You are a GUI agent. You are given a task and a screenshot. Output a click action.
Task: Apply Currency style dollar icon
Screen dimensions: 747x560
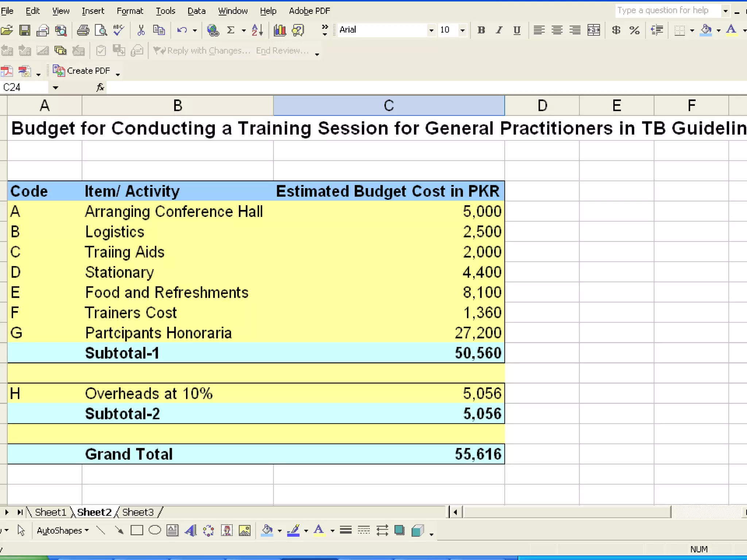pyautogui.click(x=616, y=30)
